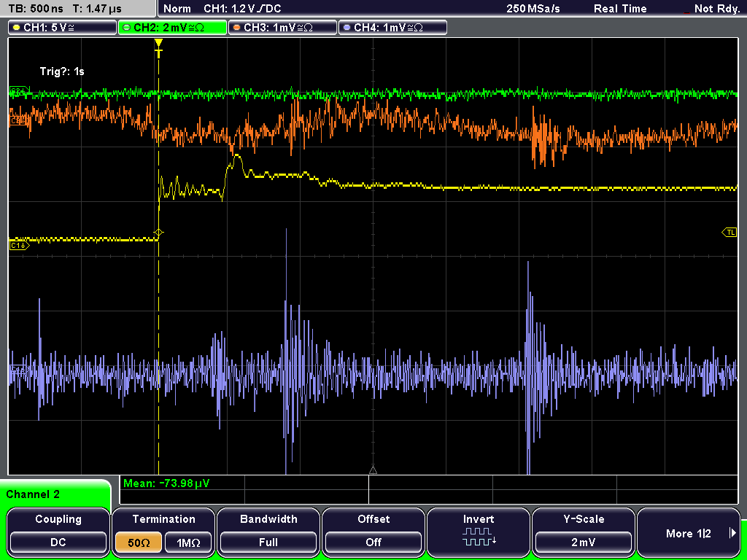
Task: Open the Coupling DC setting
Action: 58,532
